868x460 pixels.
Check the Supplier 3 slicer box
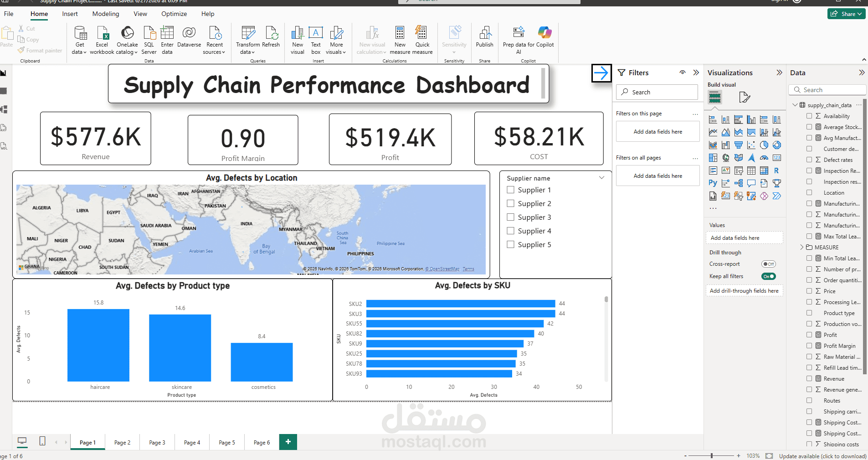tap(511, 217)
